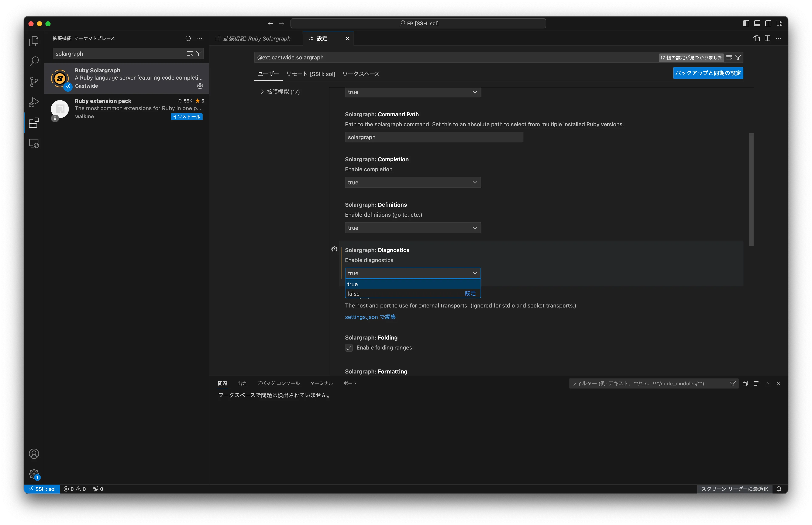Open the Diagnostics dropdown
This screenshot has height=525, width=812.
[x=413, y=273]
